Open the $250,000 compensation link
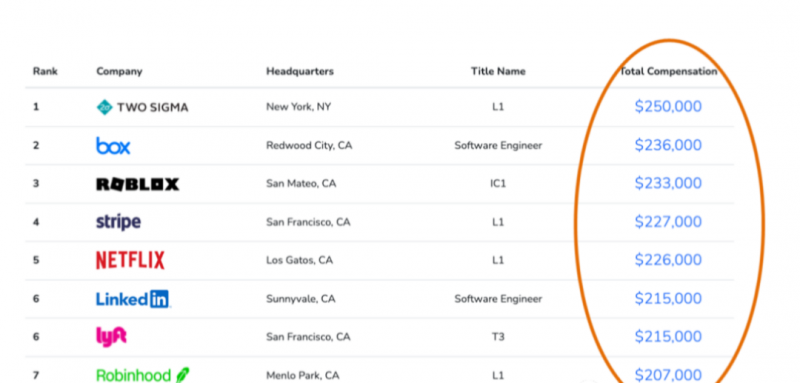800x383 pixels. (x=668, y=107)
